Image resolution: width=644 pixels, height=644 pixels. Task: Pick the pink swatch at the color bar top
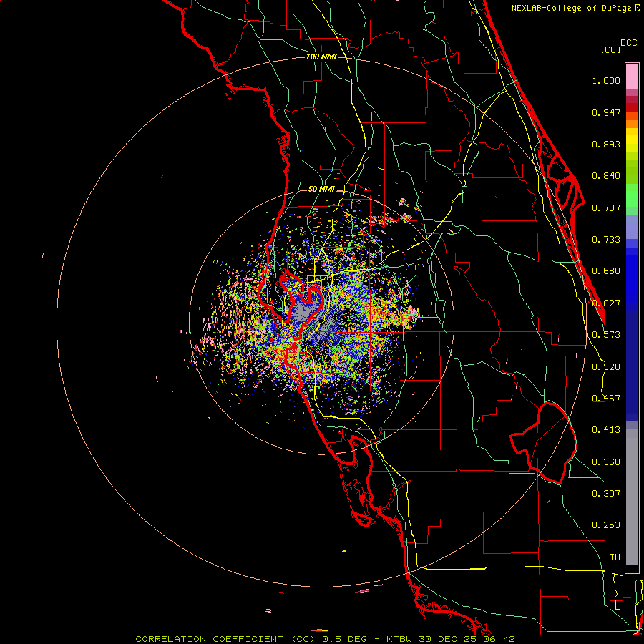[x=632, y=76]
